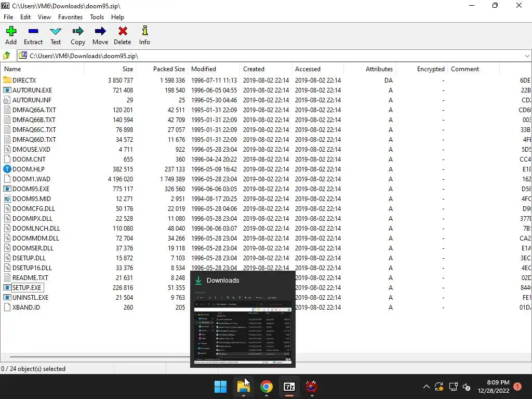Screen dimensions: 532x399
Task: Open the View menu
Action: (x=44, y=17)
